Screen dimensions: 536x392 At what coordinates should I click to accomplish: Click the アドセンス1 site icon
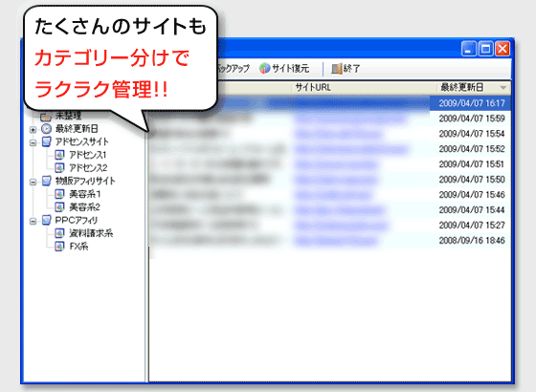(59, 155)
